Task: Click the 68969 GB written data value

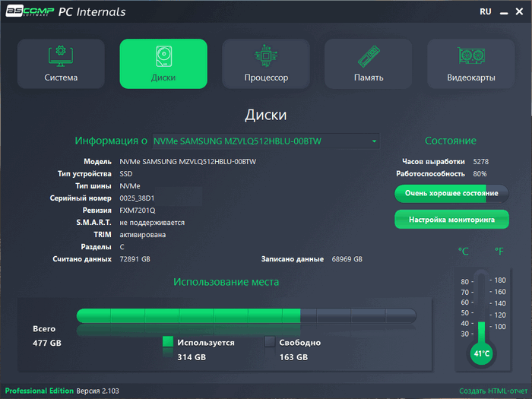Action: click(347, 259)
